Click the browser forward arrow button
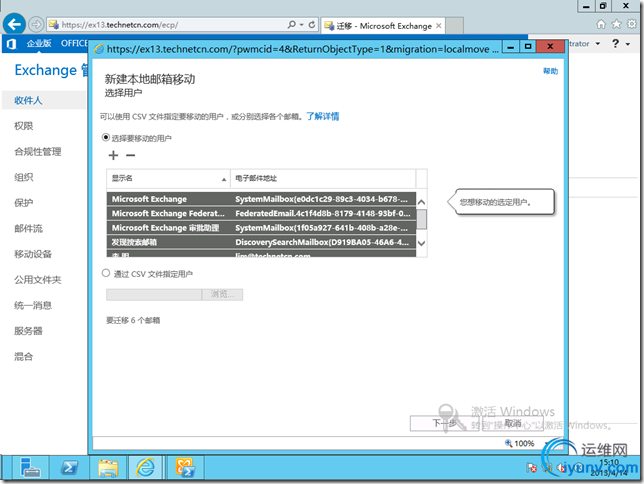 pos(37,25)
